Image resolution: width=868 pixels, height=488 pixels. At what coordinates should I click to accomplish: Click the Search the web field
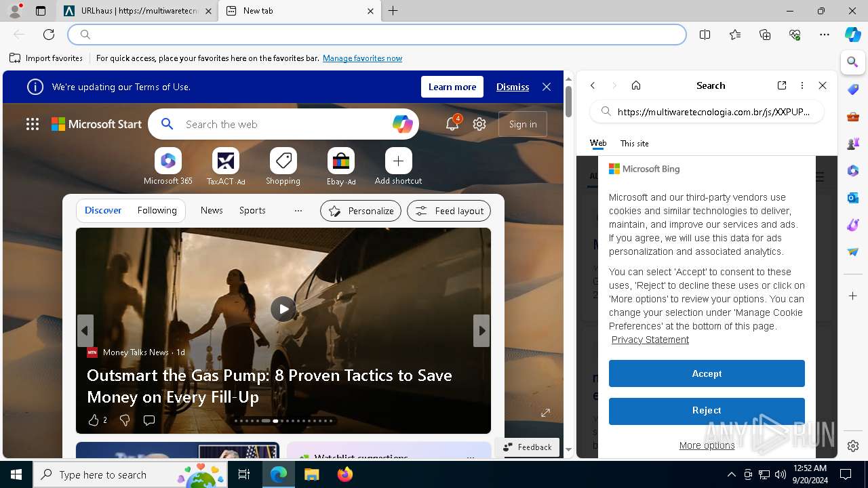tap(285, 124)
